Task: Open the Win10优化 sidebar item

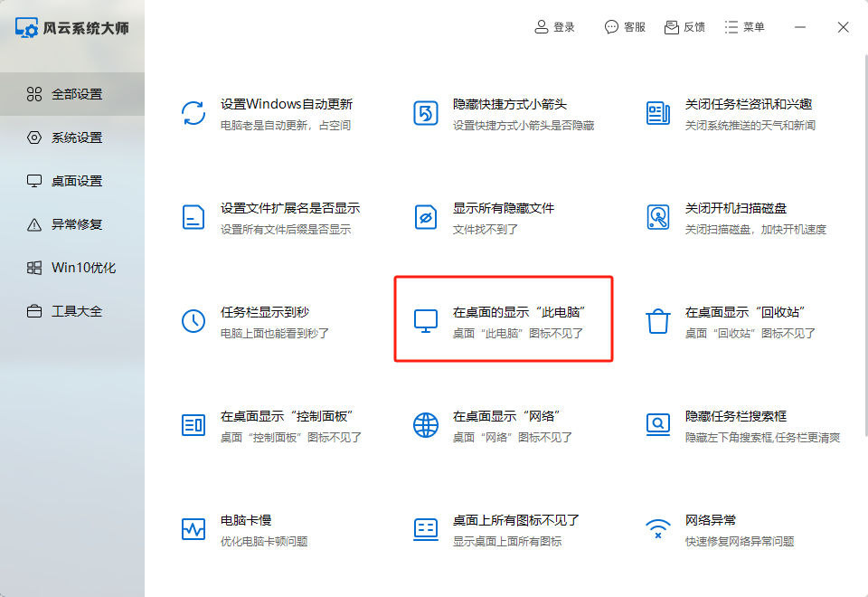Action: pyautogui.click(x=72, y=268)
